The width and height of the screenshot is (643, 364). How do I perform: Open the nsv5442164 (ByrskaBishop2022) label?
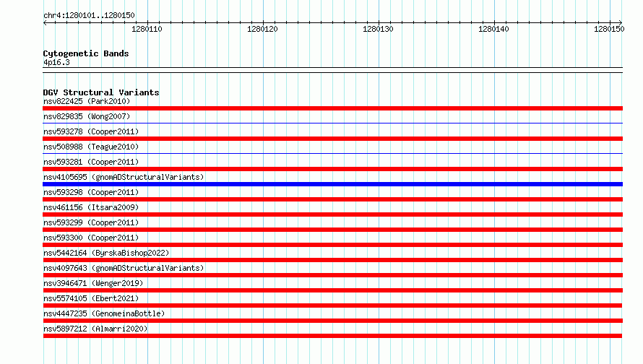pyautogui.click(x=106, y=253)
